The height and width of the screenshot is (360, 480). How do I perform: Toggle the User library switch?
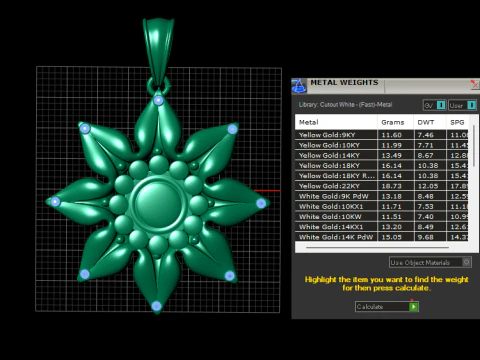click(462, 105)
